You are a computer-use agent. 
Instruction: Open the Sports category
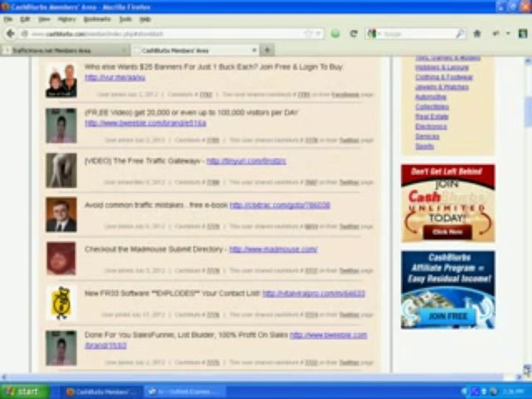pyautogui.click(x=425, y=146)
